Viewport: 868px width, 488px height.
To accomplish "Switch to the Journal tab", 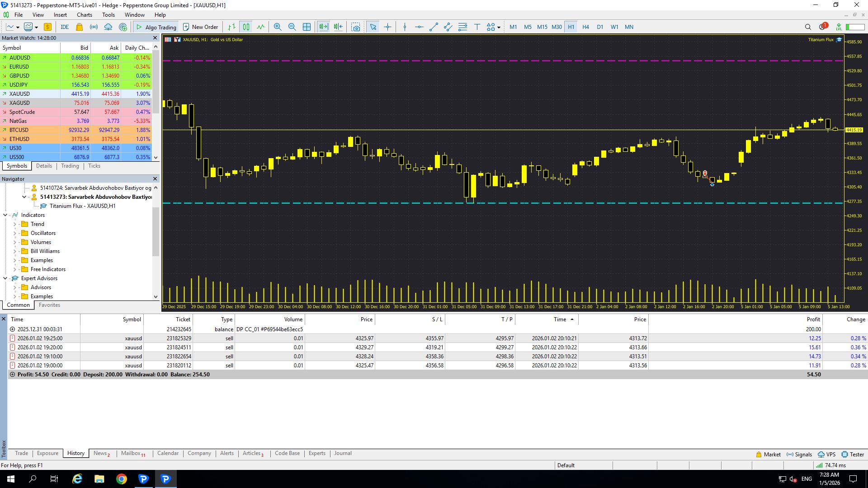I will [x=343, y=453].
